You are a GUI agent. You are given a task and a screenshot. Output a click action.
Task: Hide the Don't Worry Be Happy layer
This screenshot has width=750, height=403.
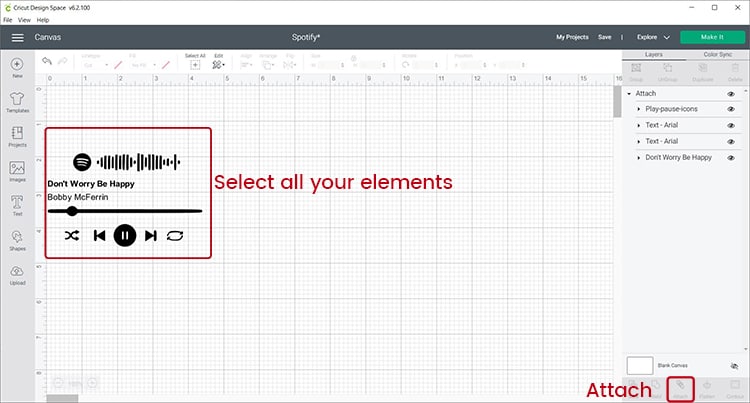(731, 158)
